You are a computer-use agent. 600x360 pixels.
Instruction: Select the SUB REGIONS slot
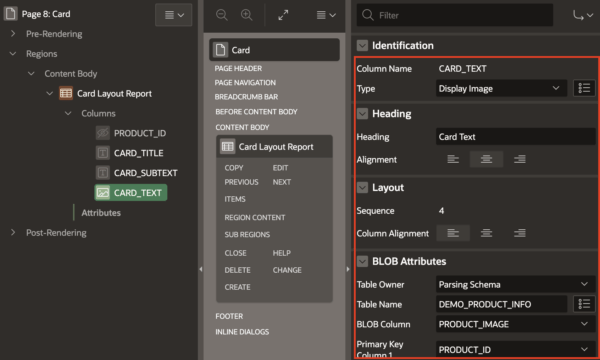pos(247,235)
